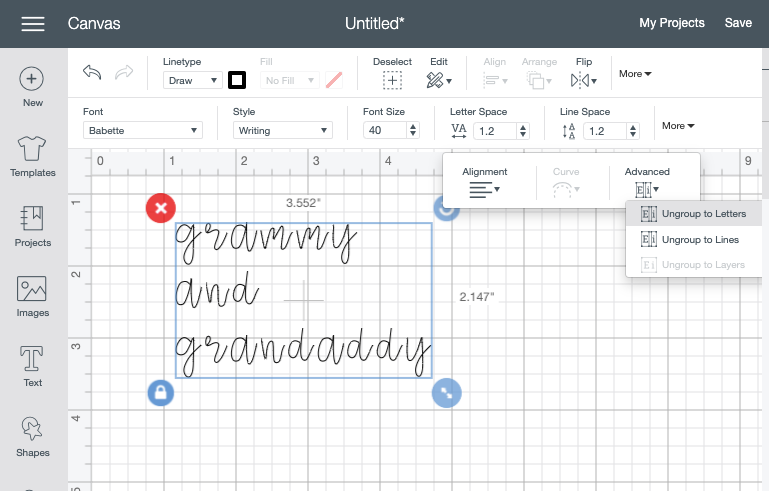Expand More in the top toolbar
Viewport: 769px width, 491px height.
tap(635, 74)
